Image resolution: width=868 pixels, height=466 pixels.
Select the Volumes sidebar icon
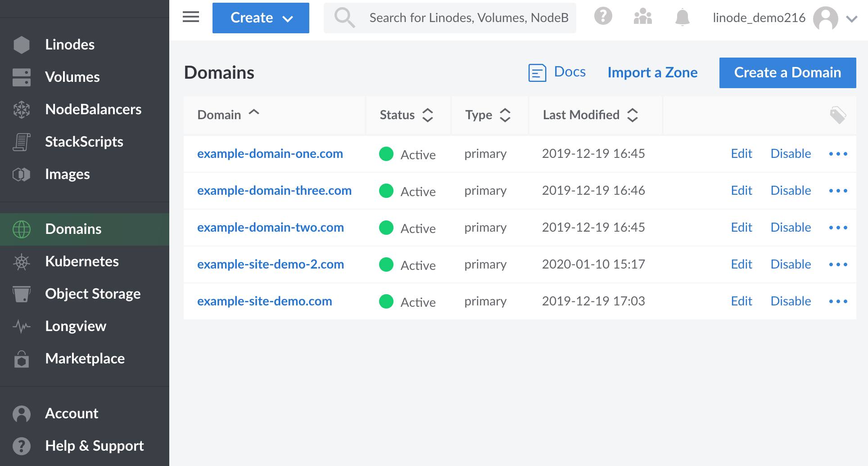(x=21, y=76)
